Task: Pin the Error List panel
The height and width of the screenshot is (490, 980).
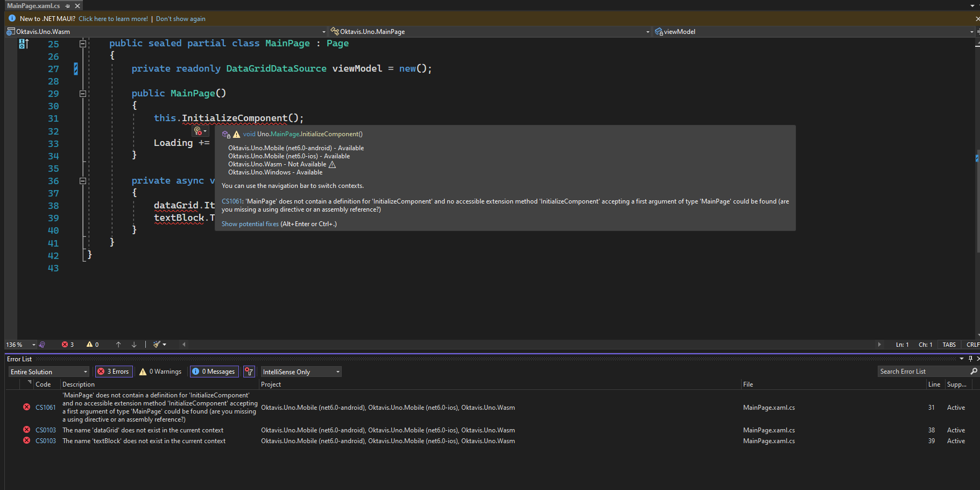Action: (x=970, y=359)
